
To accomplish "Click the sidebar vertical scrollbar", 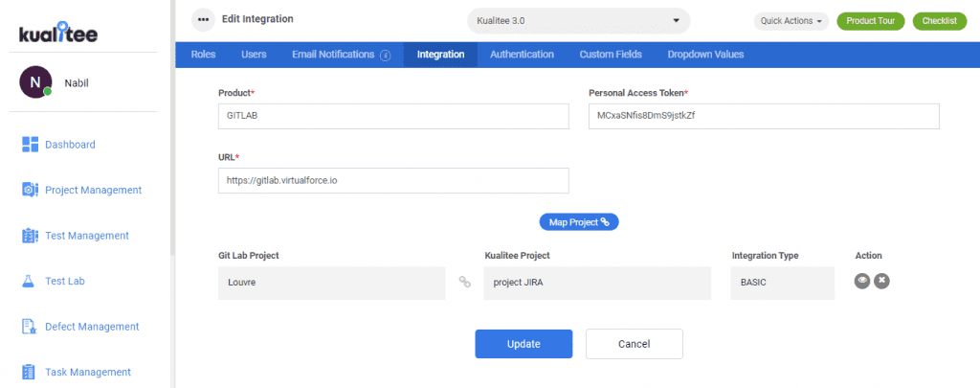I will pos(172,126).
